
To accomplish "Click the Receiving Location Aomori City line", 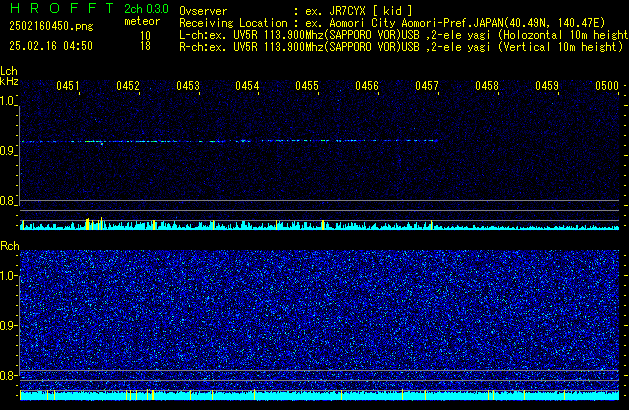I will (x=392, y=23).
